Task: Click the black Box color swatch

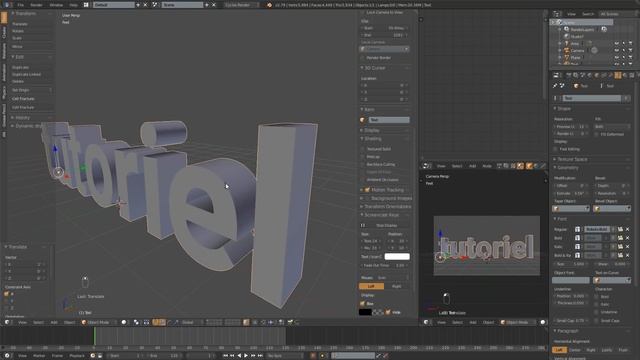Action: point(365,312)
